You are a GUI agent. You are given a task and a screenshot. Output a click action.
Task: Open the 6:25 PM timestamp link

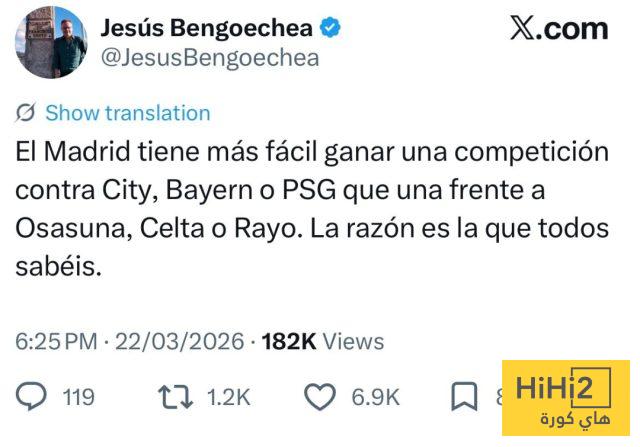58,342
